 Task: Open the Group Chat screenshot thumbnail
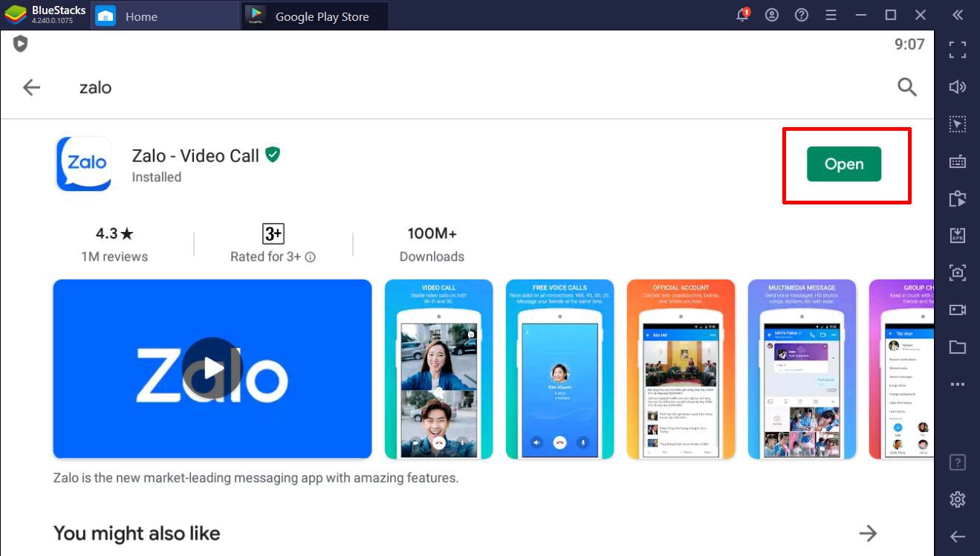point(901,369)
